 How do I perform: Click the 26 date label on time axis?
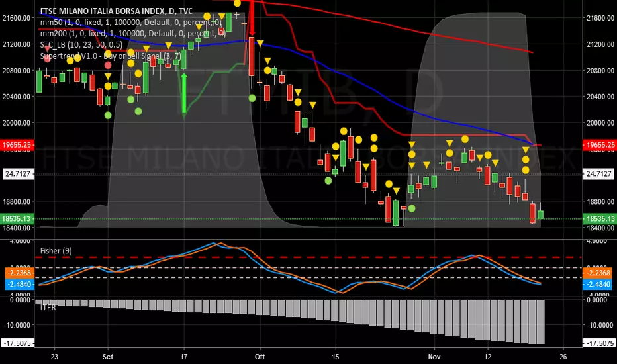click(563, 357)
